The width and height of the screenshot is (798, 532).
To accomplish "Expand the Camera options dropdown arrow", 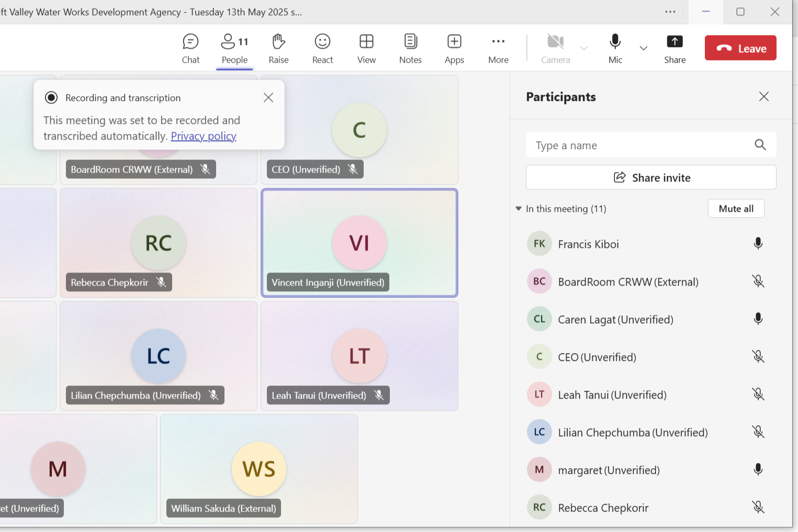I will pos(584,48).
